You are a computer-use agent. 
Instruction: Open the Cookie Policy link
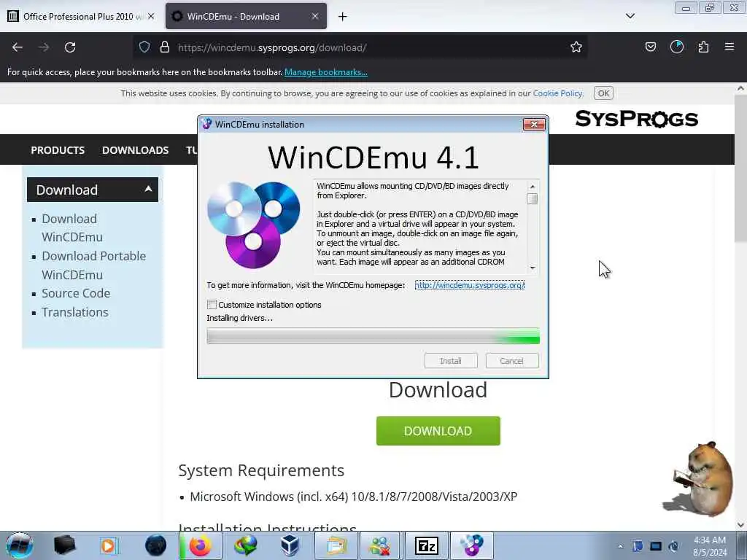point(557,93)
